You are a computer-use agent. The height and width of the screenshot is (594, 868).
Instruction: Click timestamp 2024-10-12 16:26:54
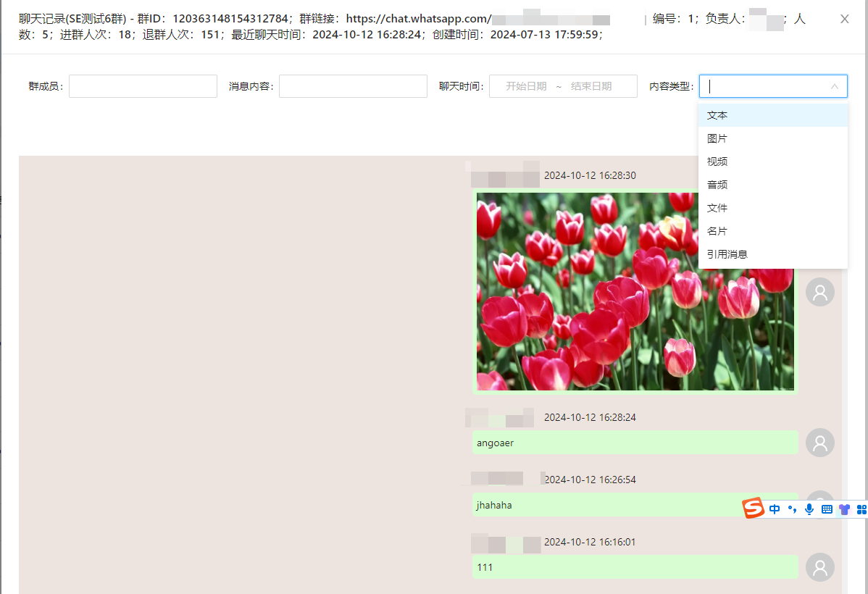tap(590, 480)
